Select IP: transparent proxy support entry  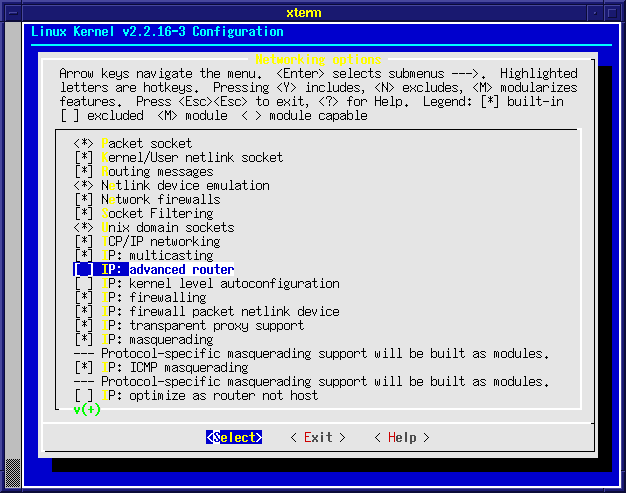203,326
